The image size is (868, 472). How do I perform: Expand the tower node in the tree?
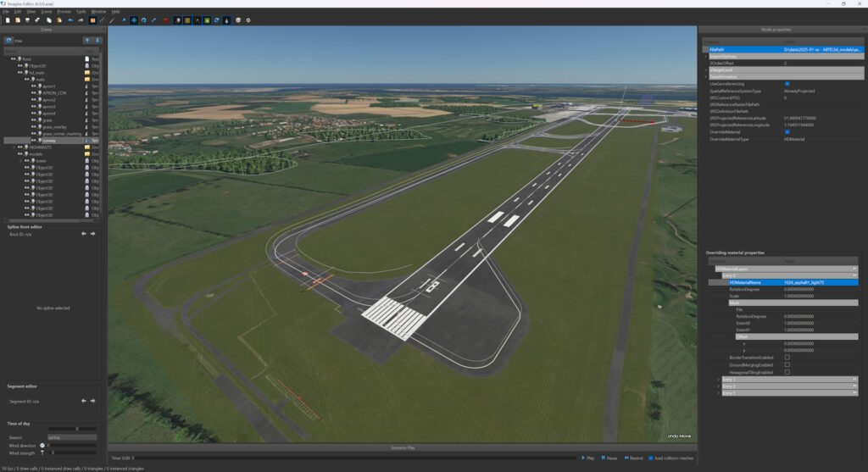pyautogui.click(x=20, y=160)
